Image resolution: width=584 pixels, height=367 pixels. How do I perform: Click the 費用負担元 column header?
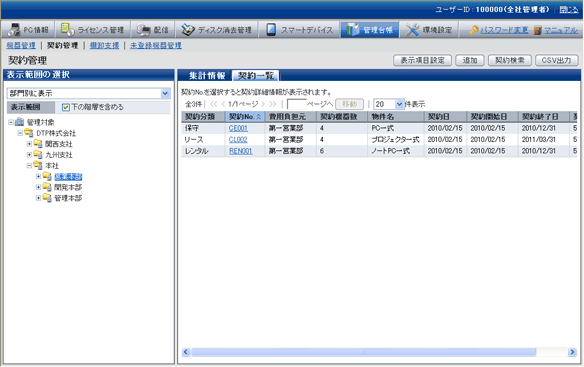(x=291, y=117)
